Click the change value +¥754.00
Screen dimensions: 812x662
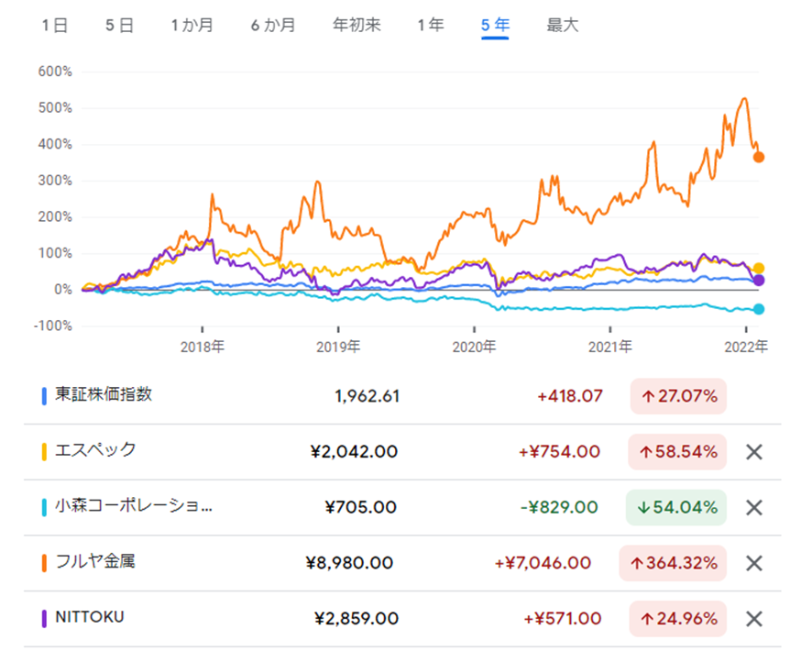click(x=559, y=452)
